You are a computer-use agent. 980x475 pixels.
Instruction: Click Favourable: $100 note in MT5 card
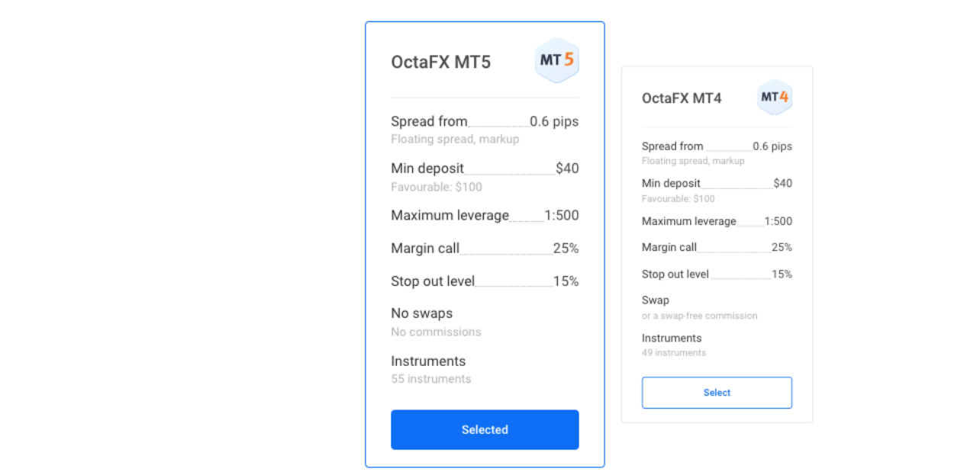click(x=437, y=187)
